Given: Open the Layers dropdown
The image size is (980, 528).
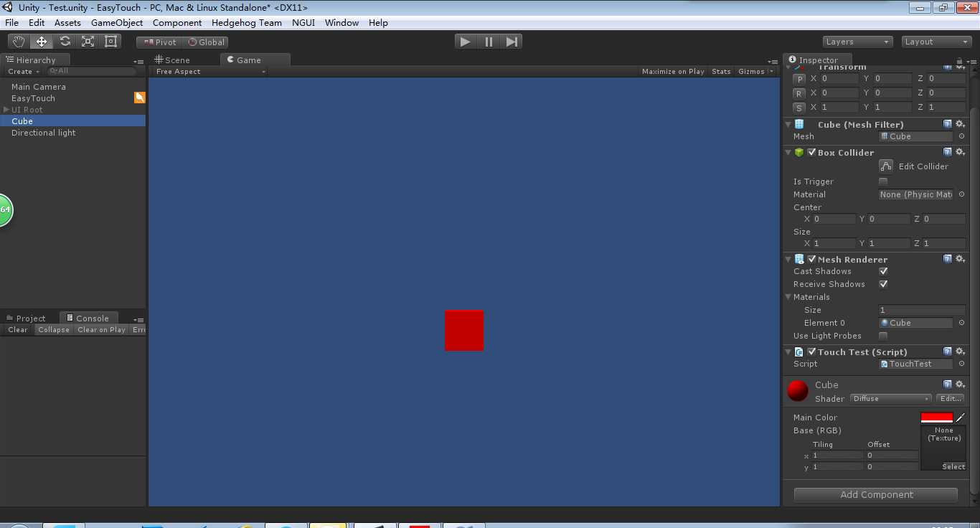Looking at the screenshot, I should [x=857, y=42].
